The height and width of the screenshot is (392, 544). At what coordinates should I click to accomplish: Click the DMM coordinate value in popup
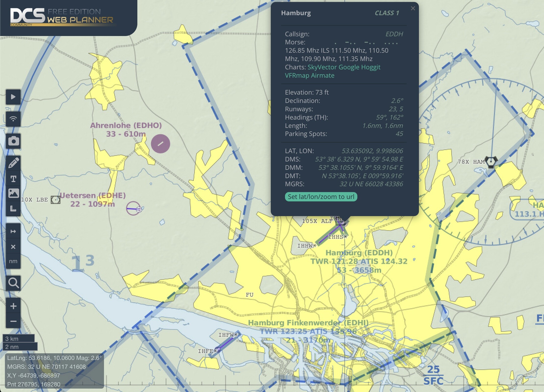pyautogui.click(x=361, y=168)
